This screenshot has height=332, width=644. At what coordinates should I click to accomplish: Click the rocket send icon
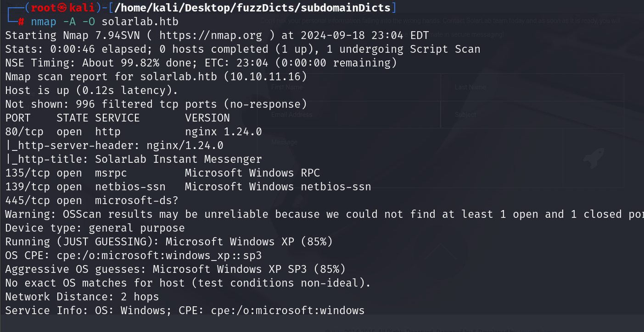pos(593,159)
